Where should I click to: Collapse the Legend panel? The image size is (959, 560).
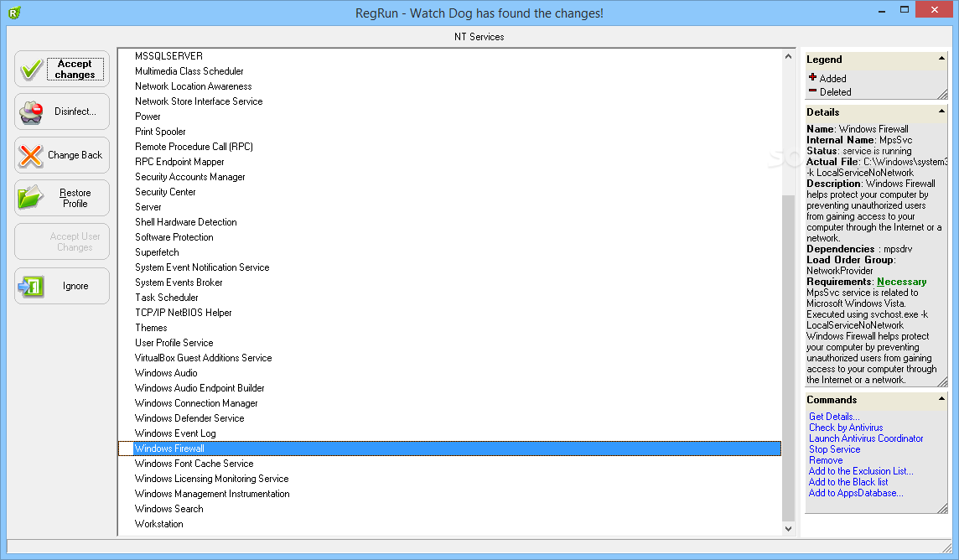(941, 59)
